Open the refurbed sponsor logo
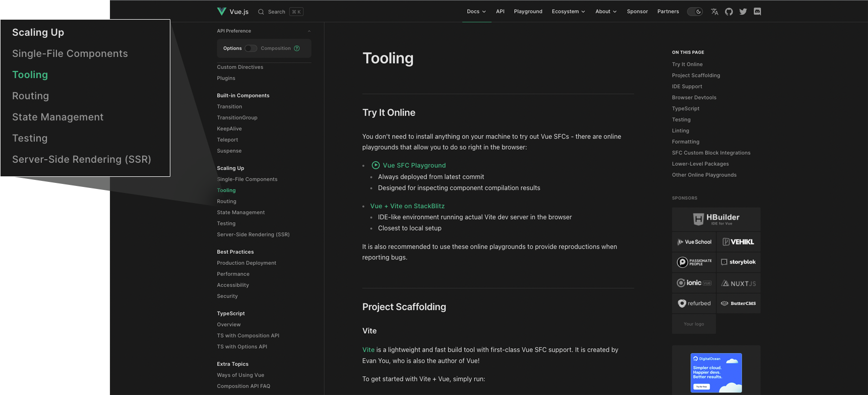The width and height of the screenshot is (868, 395). [694, 303]
